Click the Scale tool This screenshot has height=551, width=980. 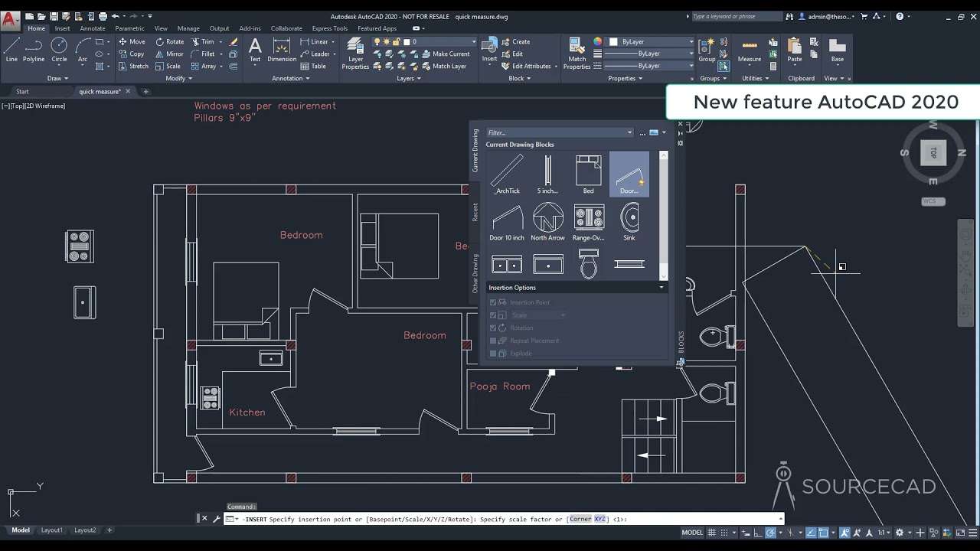[x=168, y=67]
